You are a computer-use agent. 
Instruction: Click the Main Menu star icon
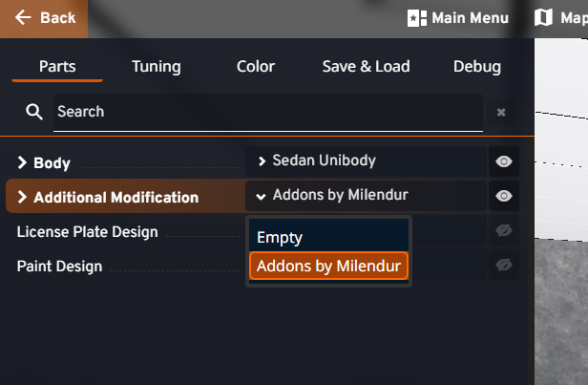tap(417, 18)
